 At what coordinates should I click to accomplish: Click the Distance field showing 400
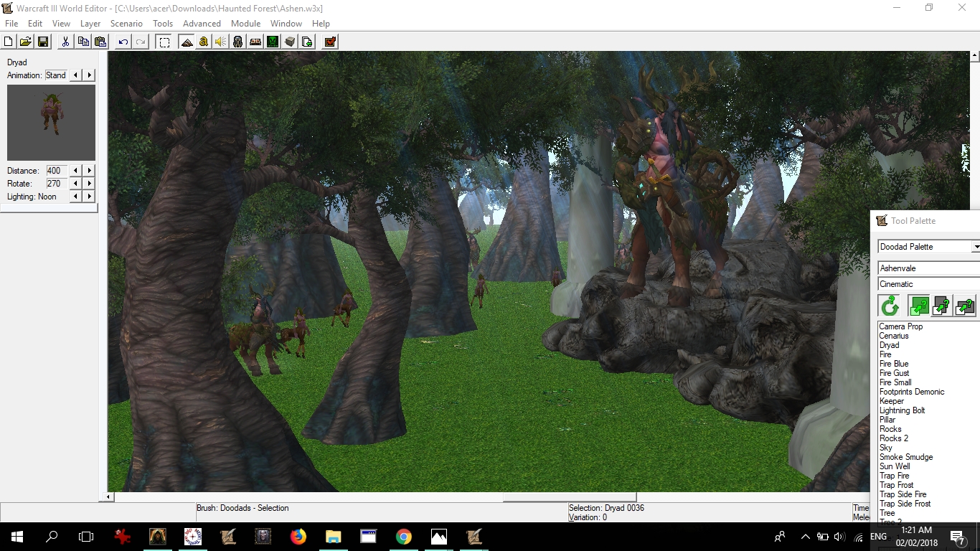click(57, 171)
